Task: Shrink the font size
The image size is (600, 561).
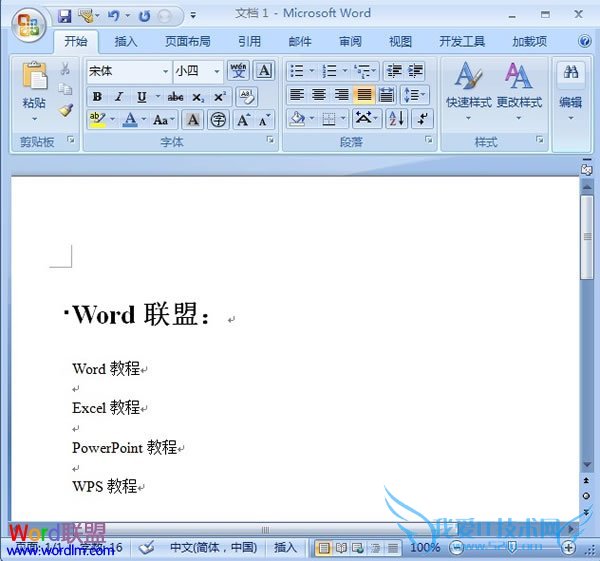Action: click(x=264, y=120)
